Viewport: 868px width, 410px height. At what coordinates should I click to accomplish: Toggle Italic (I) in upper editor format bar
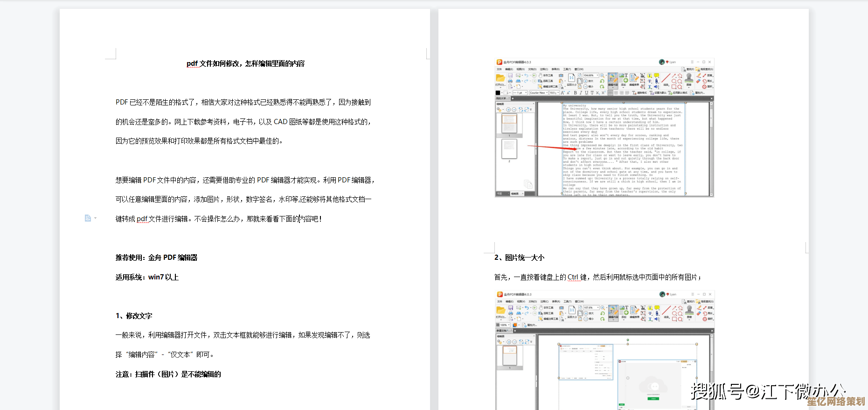click(x=581, y=93)
